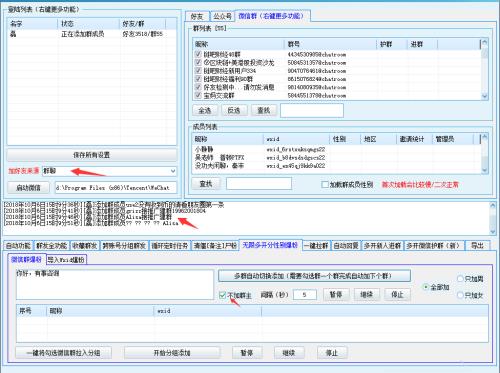Open the 自动功能 tab

click(x=18, y=246)
